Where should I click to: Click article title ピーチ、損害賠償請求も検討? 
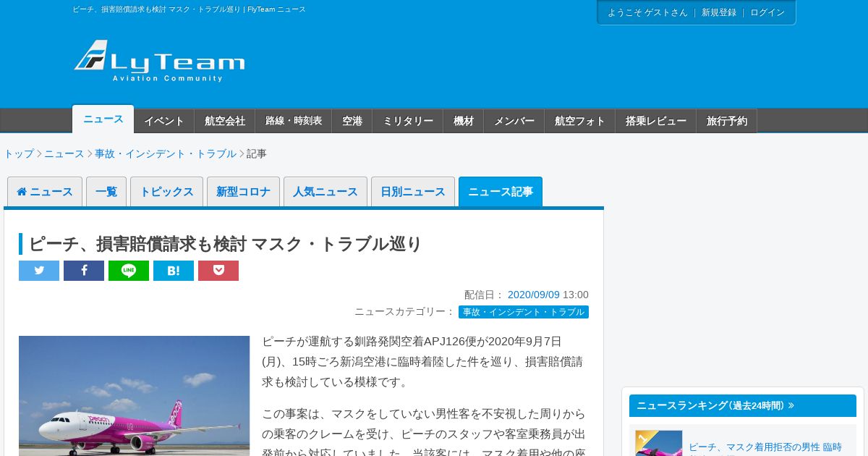point(225,244)
